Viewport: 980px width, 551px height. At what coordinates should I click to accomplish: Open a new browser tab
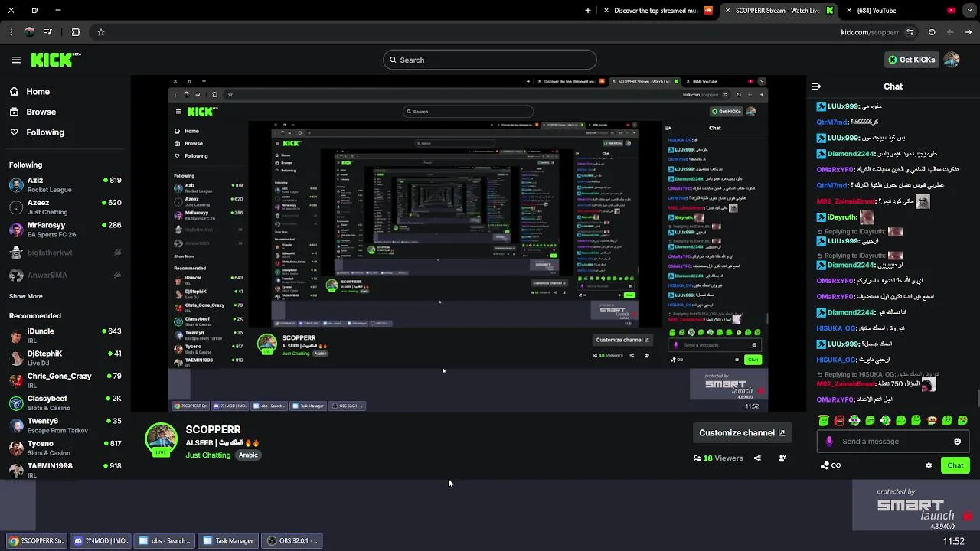[x=588, y=11]
